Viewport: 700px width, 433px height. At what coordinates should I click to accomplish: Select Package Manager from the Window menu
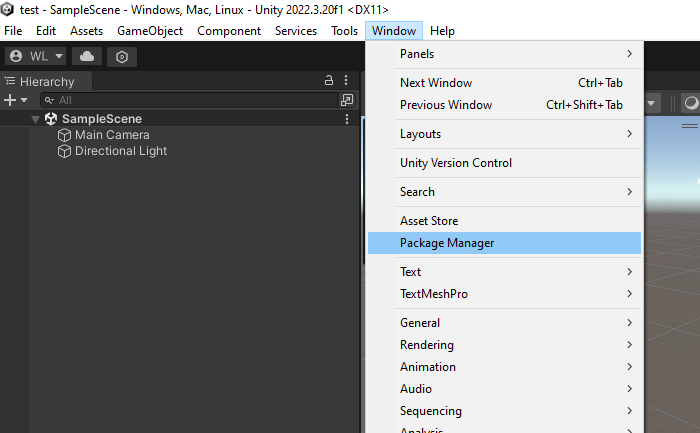[x=447, y=243]
